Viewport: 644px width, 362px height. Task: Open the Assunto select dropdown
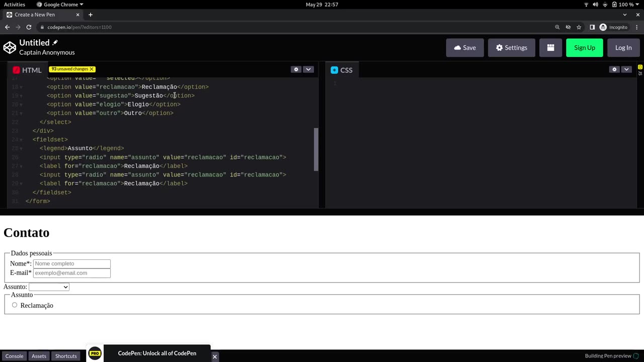tap(49, 287)
